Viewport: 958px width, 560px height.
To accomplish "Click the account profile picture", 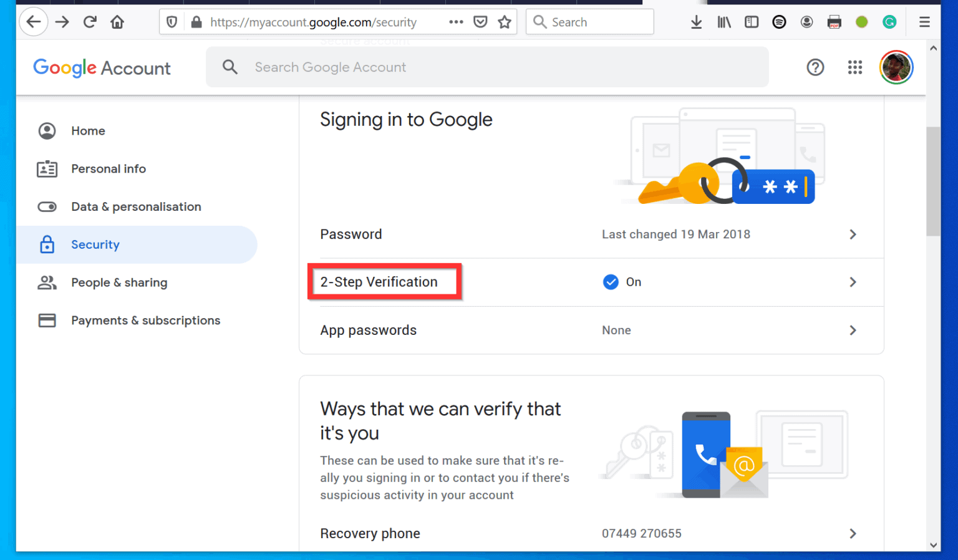I will pos(896,67).
